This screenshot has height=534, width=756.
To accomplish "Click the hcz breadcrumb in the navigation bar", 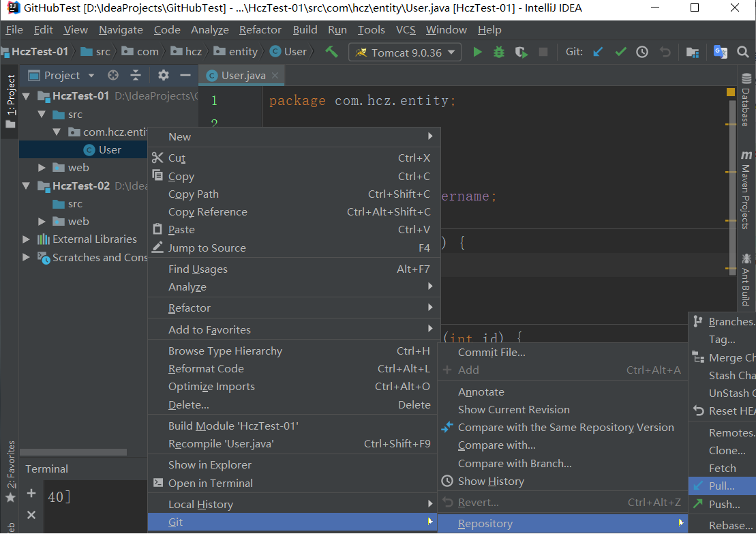I will tap(187, 52).
